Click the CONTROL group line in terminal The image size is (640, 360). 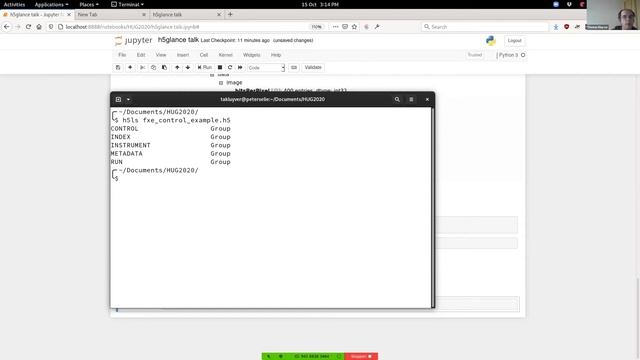click(x=171, y=129)
